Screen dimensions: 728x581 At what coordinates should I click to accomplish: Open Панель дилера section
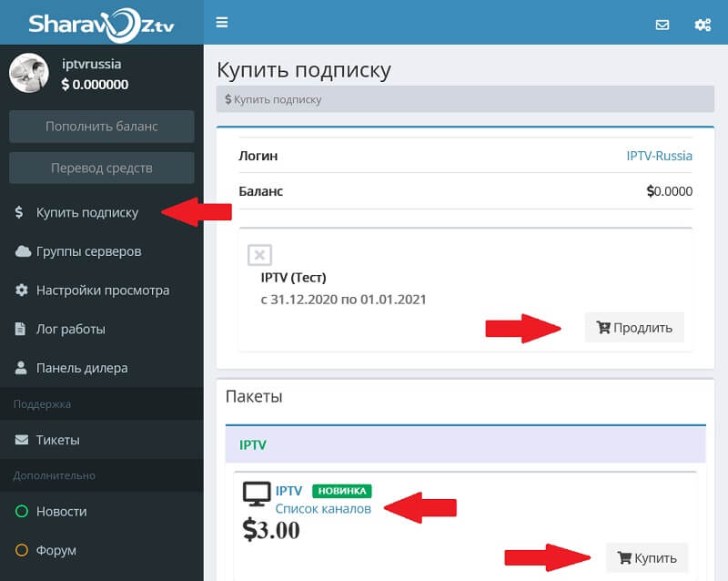pyautogui.click(x=82, y=368)
